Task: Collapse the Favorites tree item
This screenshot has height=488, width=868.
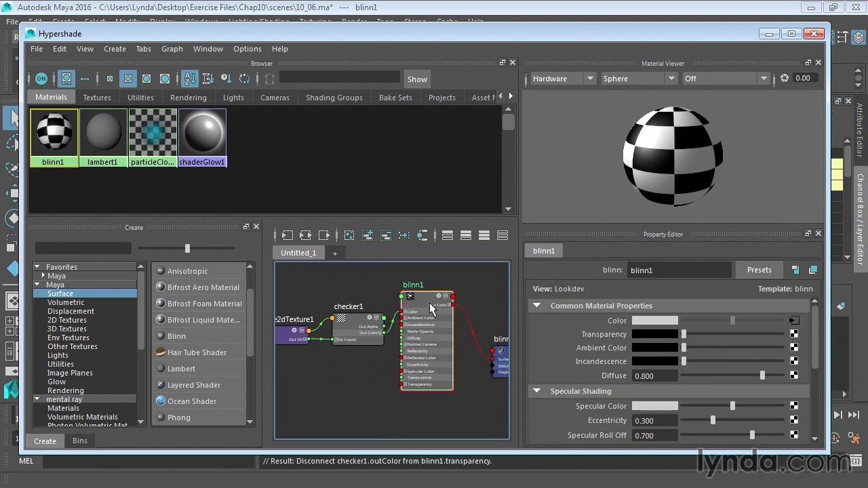Action: (37, 267)
